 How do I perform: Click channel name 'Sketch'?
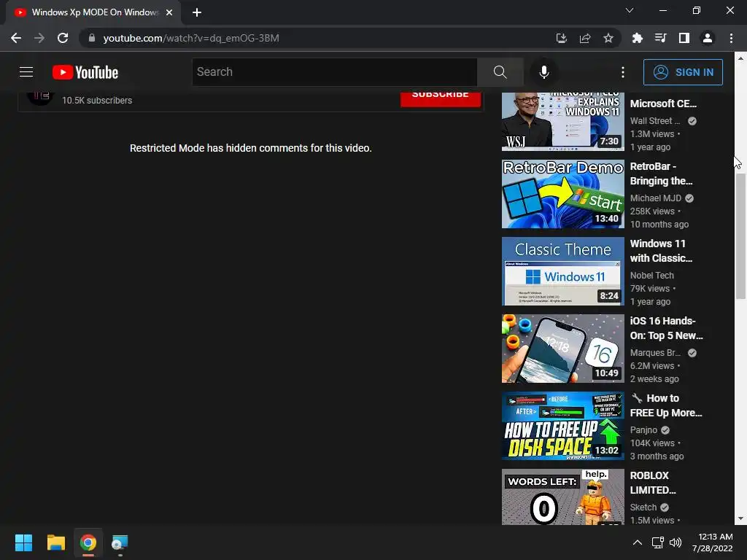click(x=643, y=507)
